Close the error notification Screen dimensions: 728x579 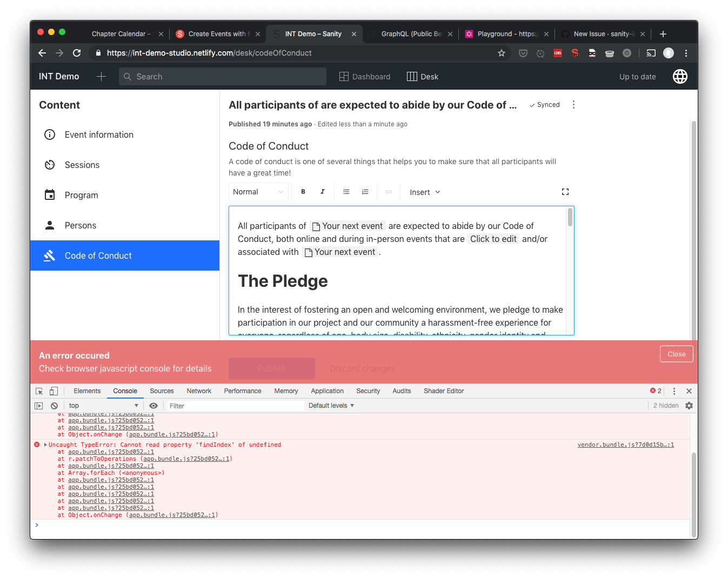click(x=676, y=354)
